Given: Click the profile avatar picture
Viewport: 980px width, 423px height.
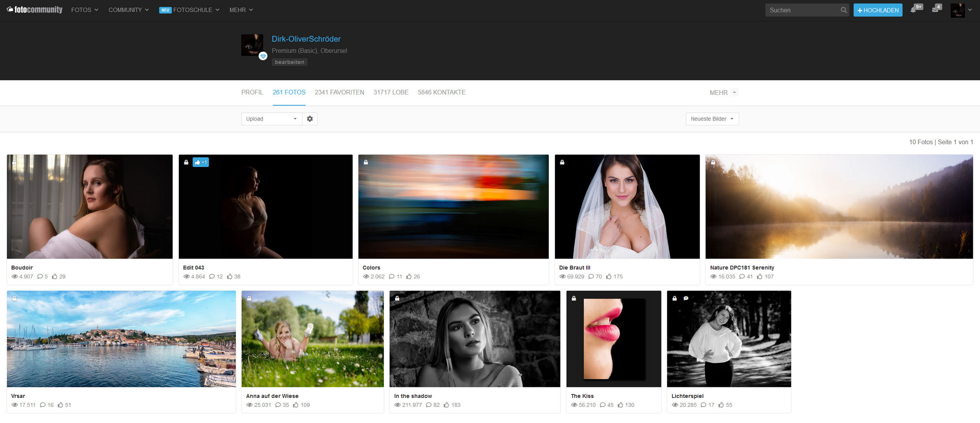Looking at the screenshot, I should 252,45.
